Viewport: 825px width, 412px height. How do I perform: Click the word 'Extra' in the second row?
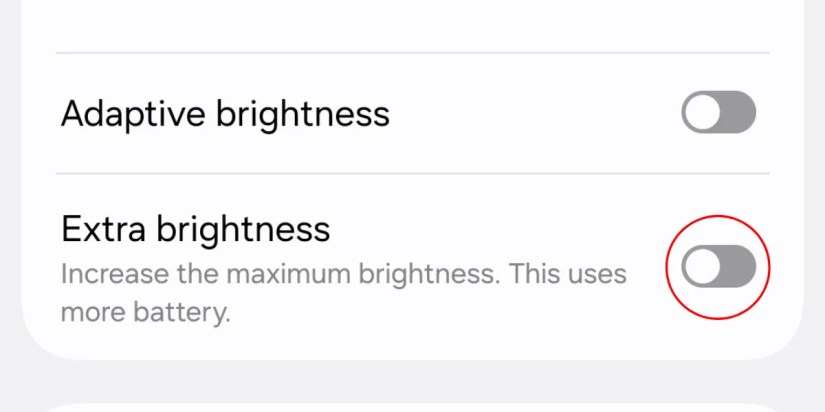(103, 229)
